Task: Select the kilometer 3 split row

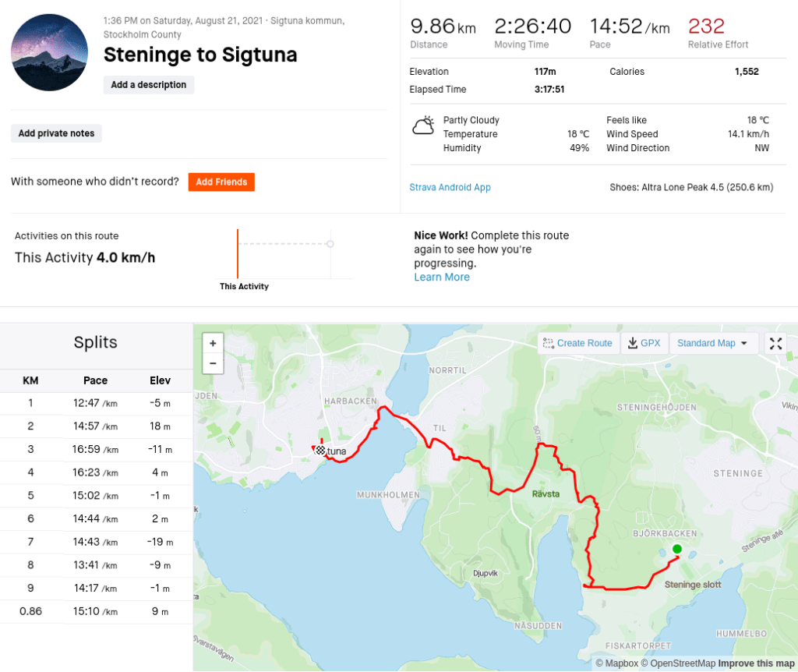Action: (x=96, y=449)
